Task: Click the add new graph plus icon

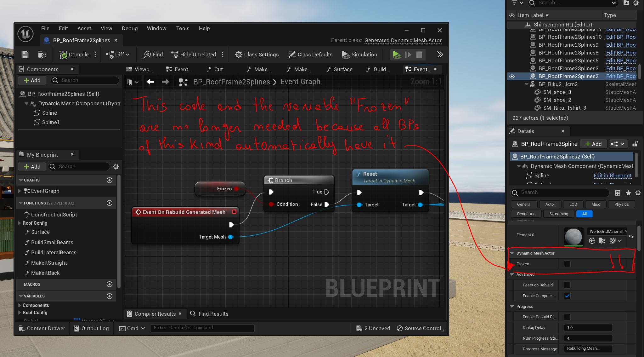Action: [x=110, y=180]
